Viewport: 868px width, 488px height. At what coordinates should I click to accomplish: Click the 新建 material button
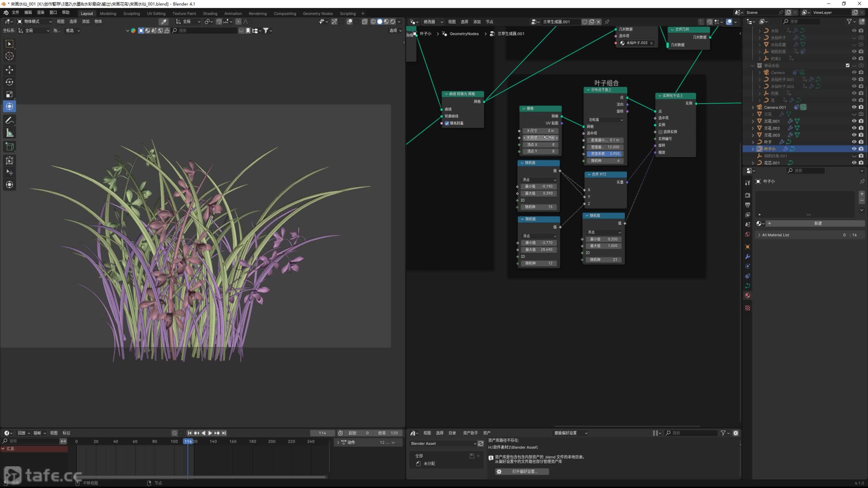(x=817, y=223)
